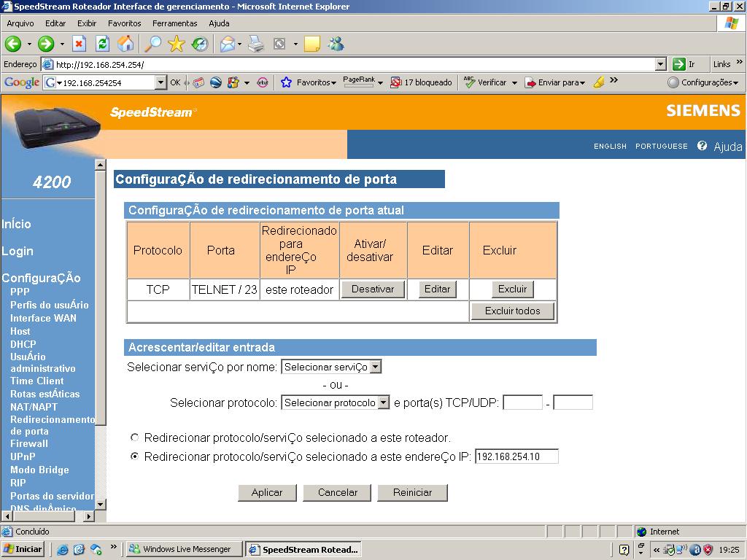Open Favorites star icon in IE toolbar
Image resolution: width=747 pixels, height=560 pixels.
(177, 44)
